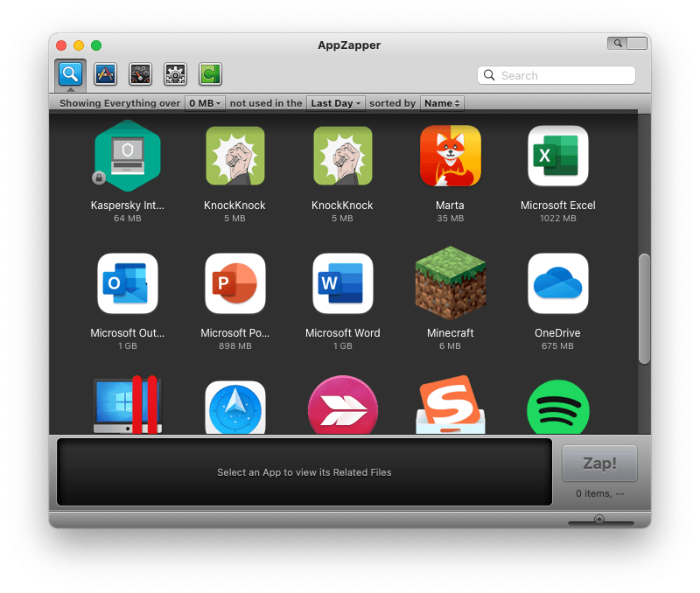
Task: Select the first KnockKnock app icon
Action: [x=234, y=156]
